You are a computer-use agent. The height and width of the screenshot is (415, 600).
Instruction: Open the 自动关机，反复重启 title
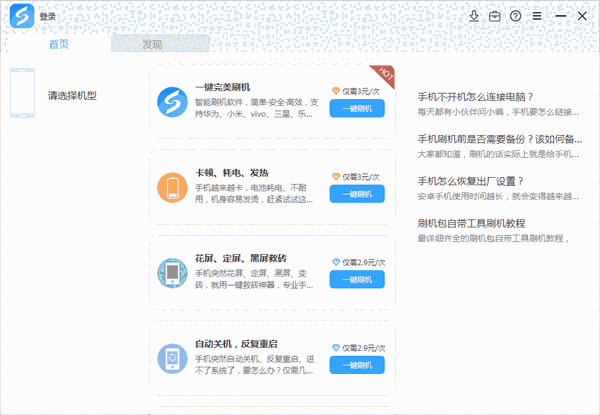click(x=236, y=344)
